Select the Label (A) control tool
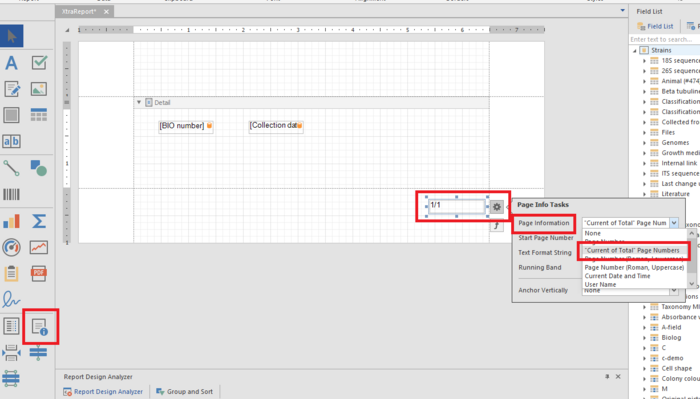The width and height of the screenshot is (700, 399). (x=11, y=63)
